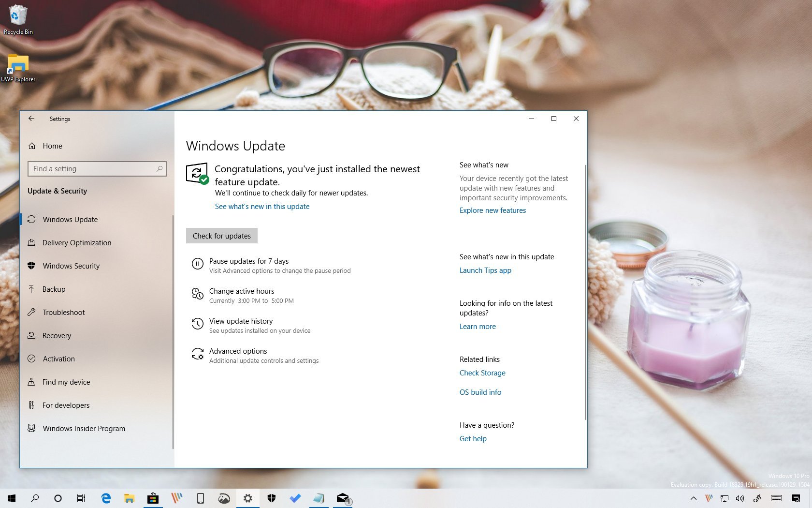
Task: Click the history icon beside View update history
Action: click(198, 324)
